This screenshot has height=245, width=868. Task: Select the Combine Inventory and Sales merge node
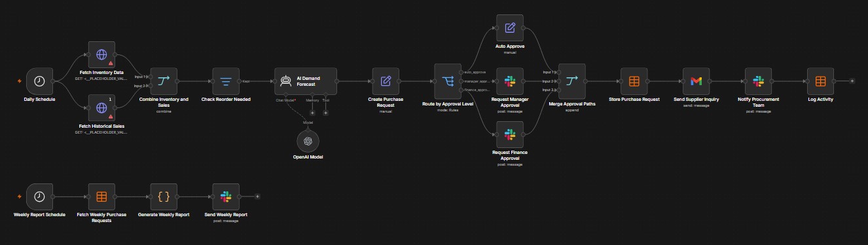tap(164, 81)
